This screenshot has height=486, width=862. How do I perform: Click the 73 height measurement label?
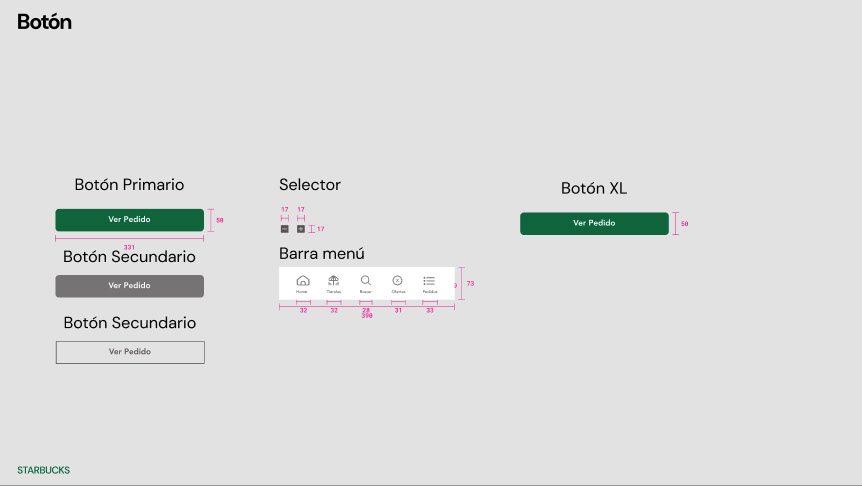[470, 284]
